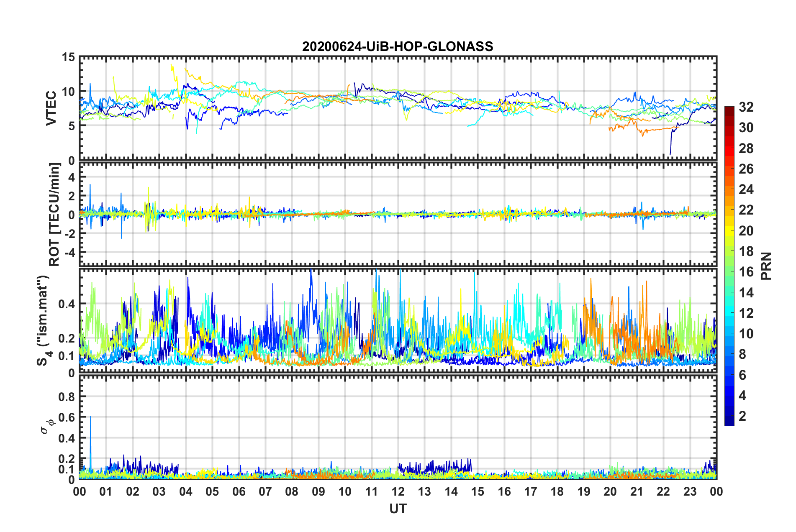Click the PRN colorbar label
This screenshot has height=532, width=796.
pyautogui.click(x=767, y=266)
